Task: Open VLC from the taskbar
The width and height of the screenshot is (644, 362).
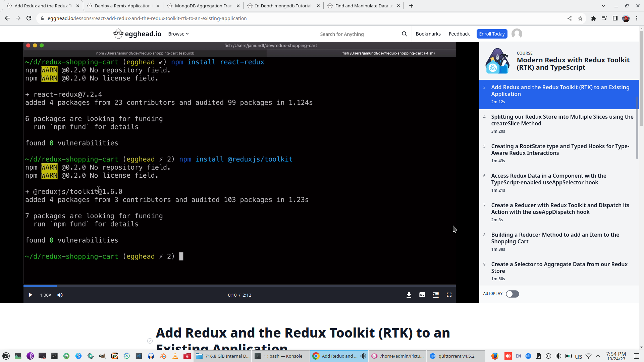Action: point(175,356)
